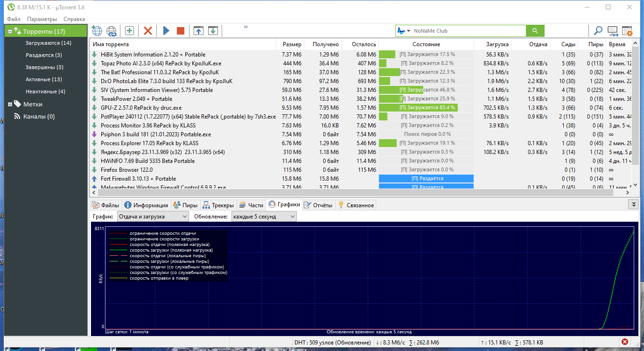
Task: Remove selected torrent with red X
Action: click(x=148, y=31)
